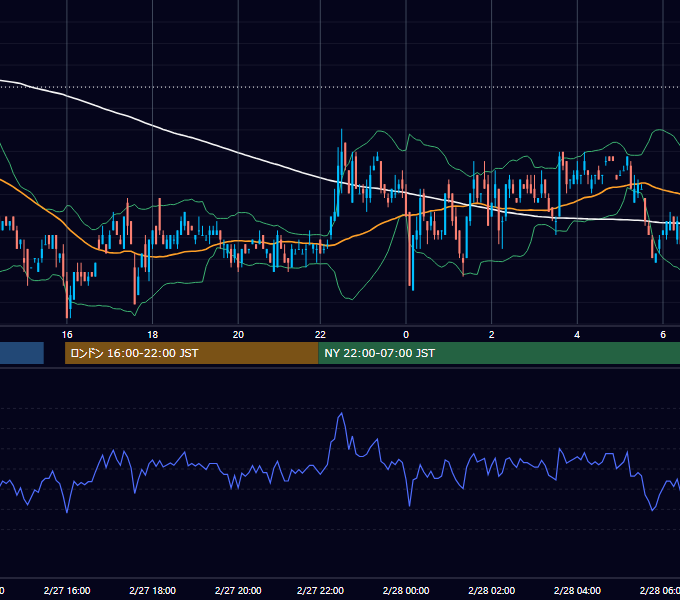Click the 22 hour label on chart axis
680x600 pixels.
pyautogui.click(x=320, y=335)
